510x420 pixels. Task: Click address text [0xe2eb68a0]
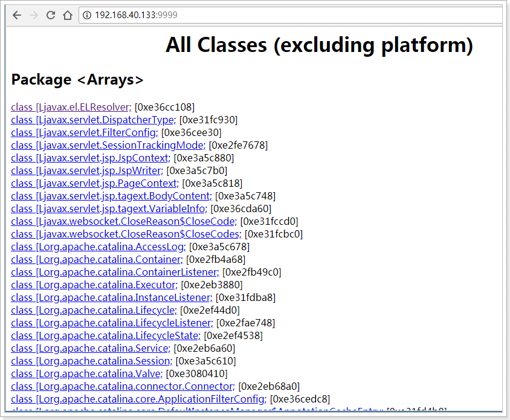point(269,386)
